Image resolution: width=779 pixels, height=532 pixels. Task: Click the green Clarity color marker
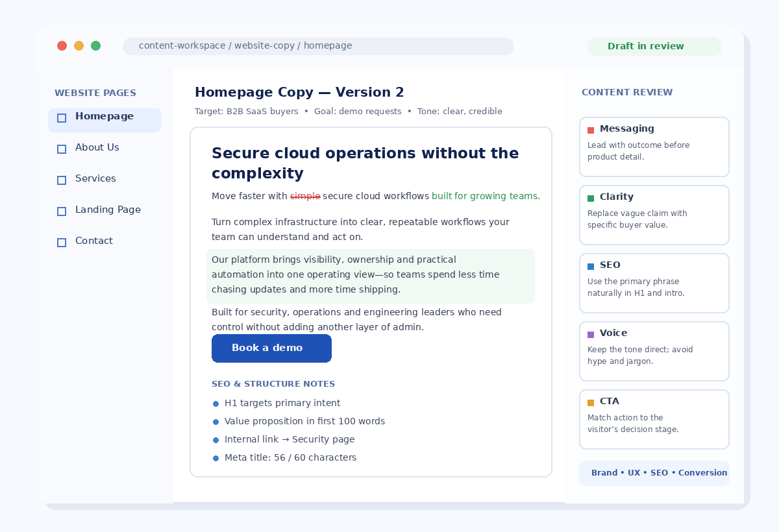591,199
